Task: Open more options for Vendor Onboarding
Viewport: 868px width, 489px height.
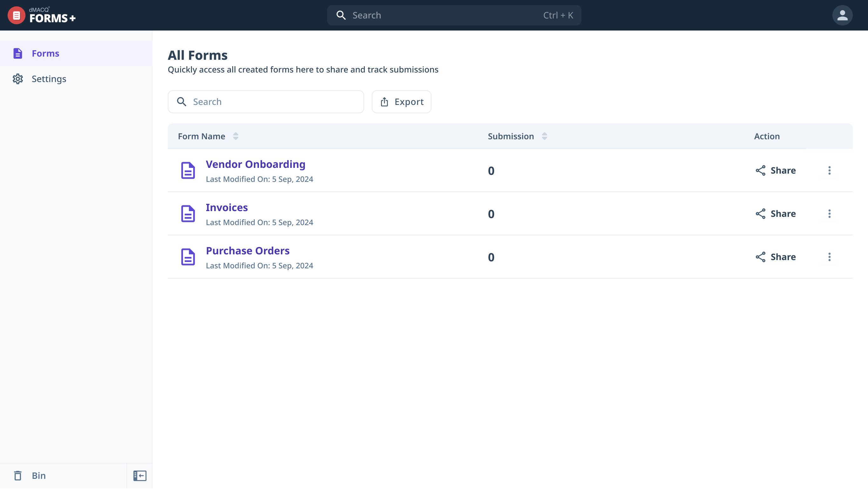Action: click(x=829, y=171)
